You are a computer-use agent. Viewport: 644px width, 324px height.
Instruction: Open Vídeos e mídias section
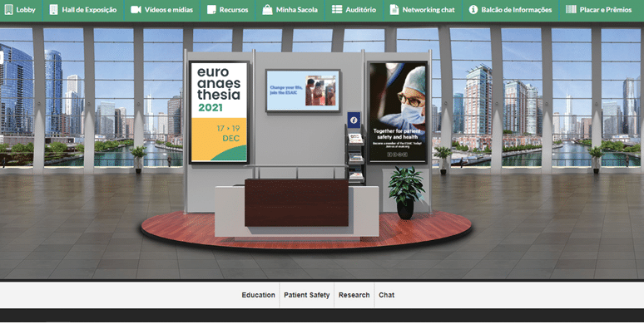click(x=161, y=10)
